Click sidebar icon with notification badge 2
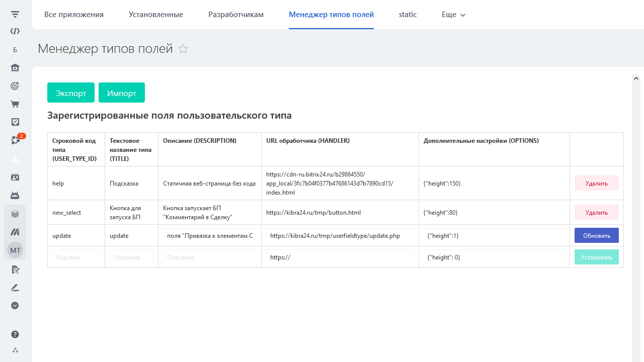Image resolution: width=644 pixels, height=362 pixels. point(16,140)
